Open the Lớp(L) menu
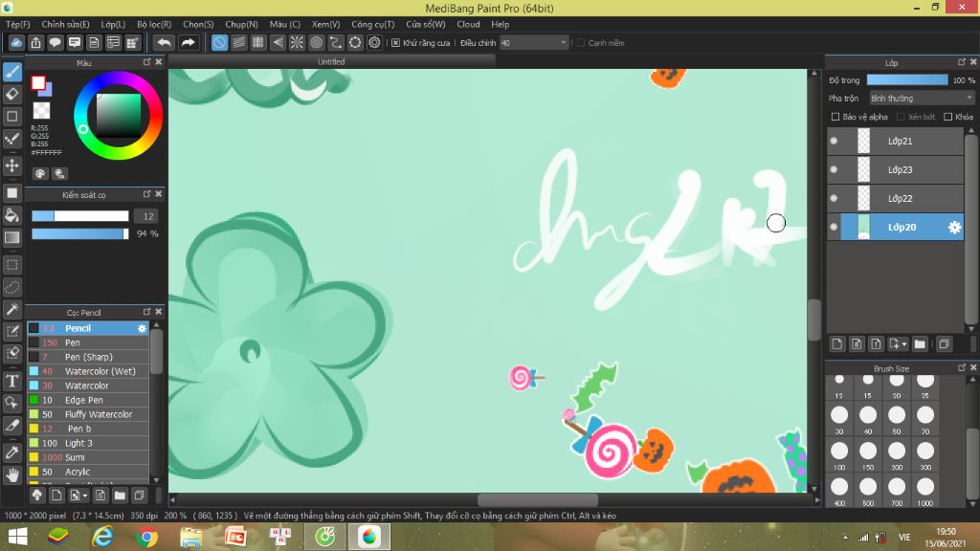980x551 pixels. coord(113,24)
